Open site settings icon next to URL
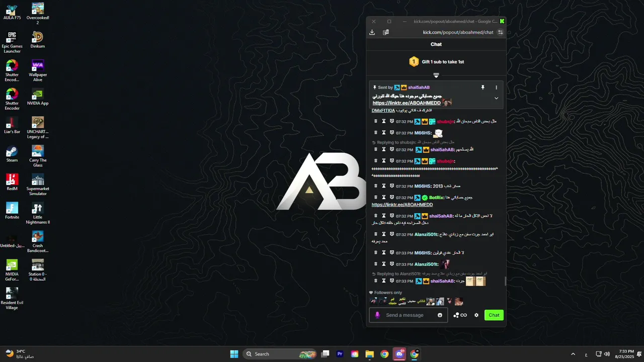The image size is (644, 362). tap(500, 32)
